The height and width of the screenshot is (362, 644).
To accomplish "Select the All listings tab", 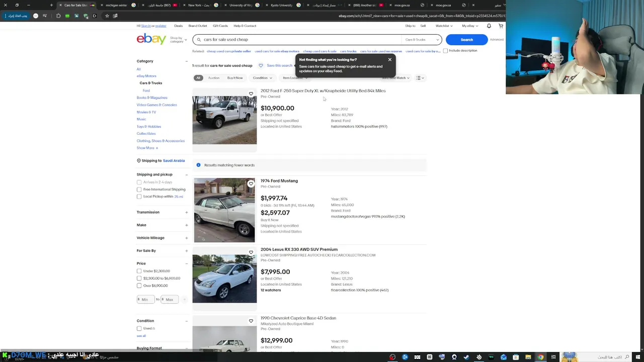I will coord(198,78).
